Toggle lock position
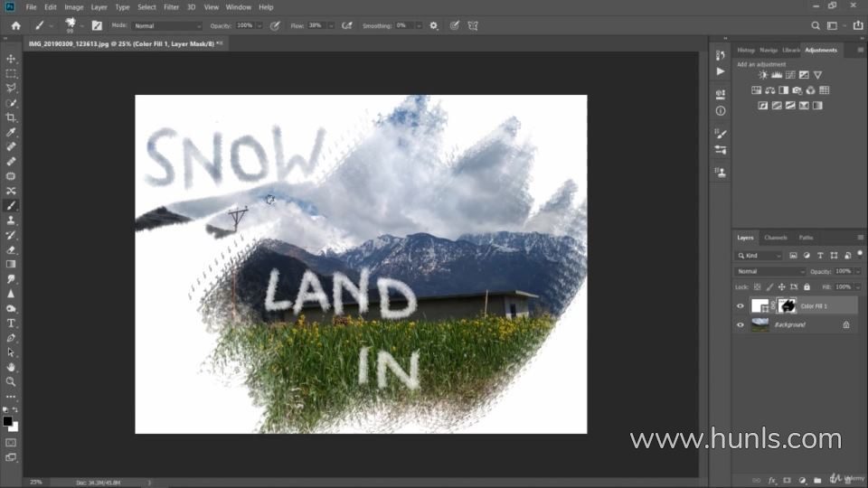 (781, 286)
